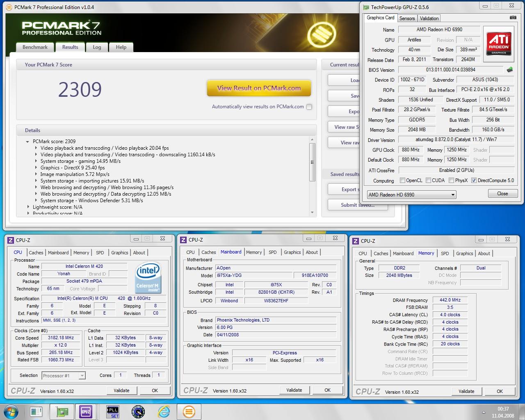Collapse the PCMark score 2309 tree node
Viewport: 525px width, 420px height.
[28, 142]
